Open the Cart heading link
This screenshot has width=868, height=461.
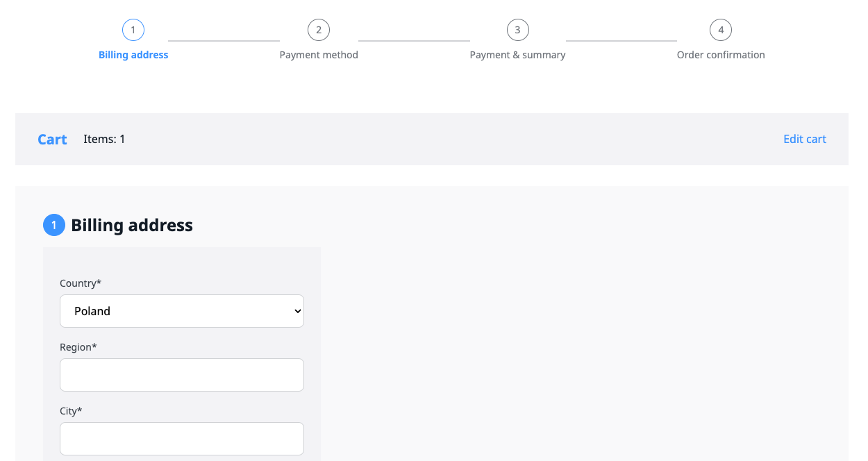(x=52, y=140)
